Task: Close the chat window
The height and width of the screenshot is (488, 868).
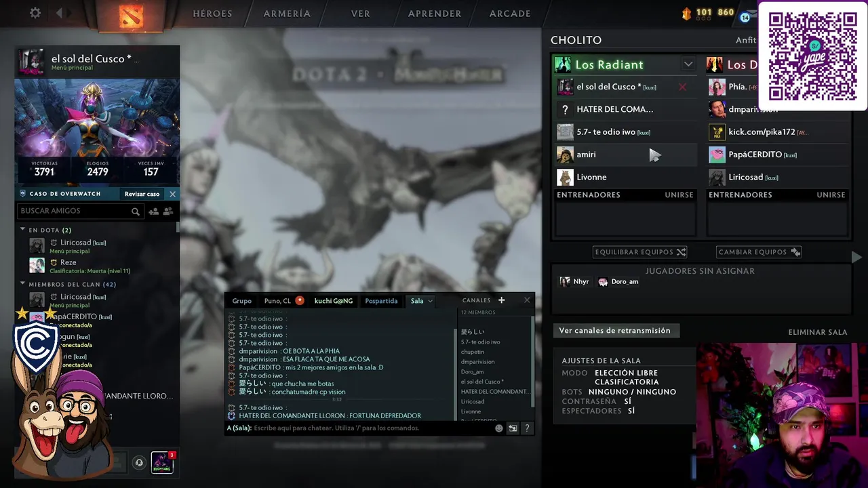Action: point(527,300)
